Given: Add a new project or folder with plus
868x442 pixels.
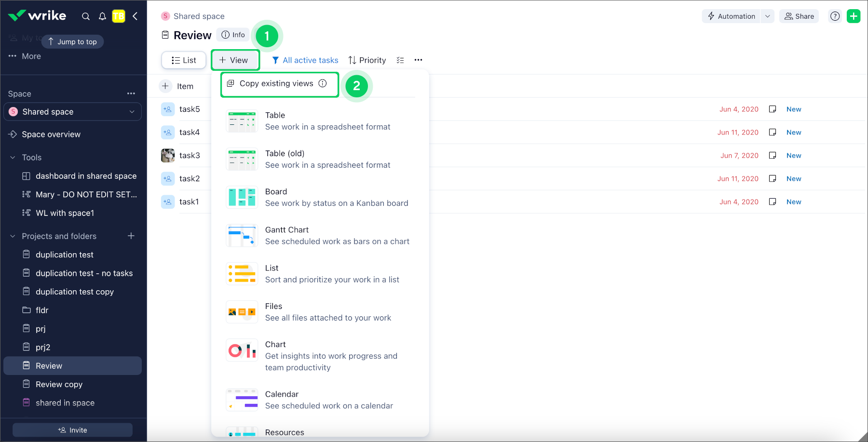Looking at the screenshot, I should tap(131, 236).
